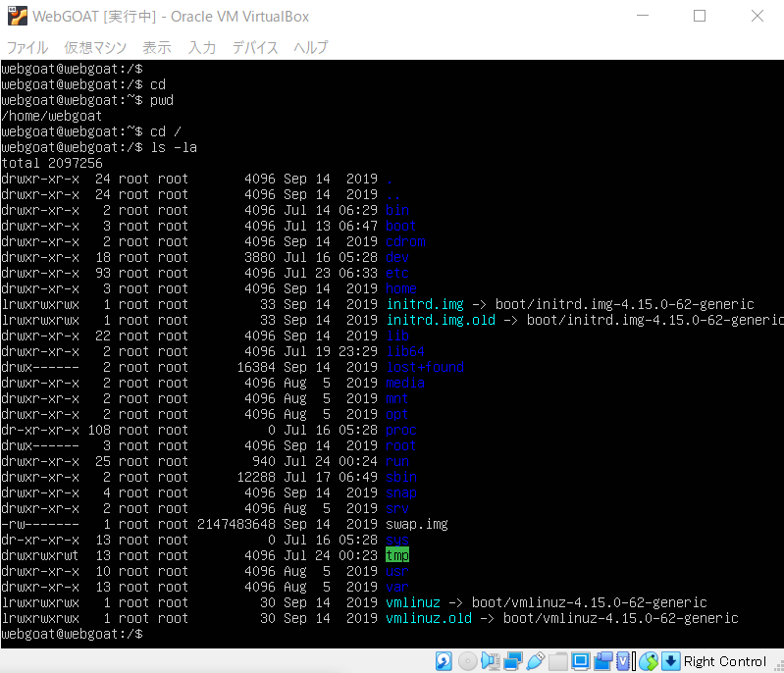The image size is (784, 673).
Task: Maximize the VirtualBox window
Action: [700, 16]
